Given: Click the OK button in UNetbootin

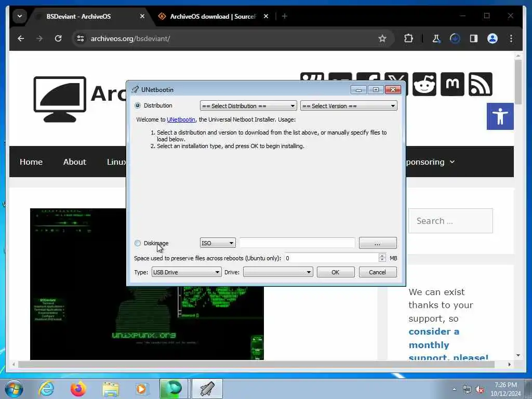Looking at the screenshot, I should point(336,272).
